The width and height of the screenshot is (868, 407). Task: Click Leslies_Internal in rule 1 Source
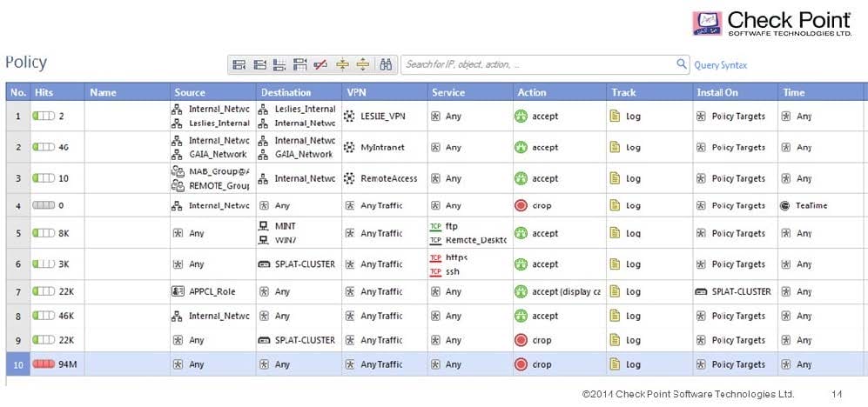coord(219,123)
